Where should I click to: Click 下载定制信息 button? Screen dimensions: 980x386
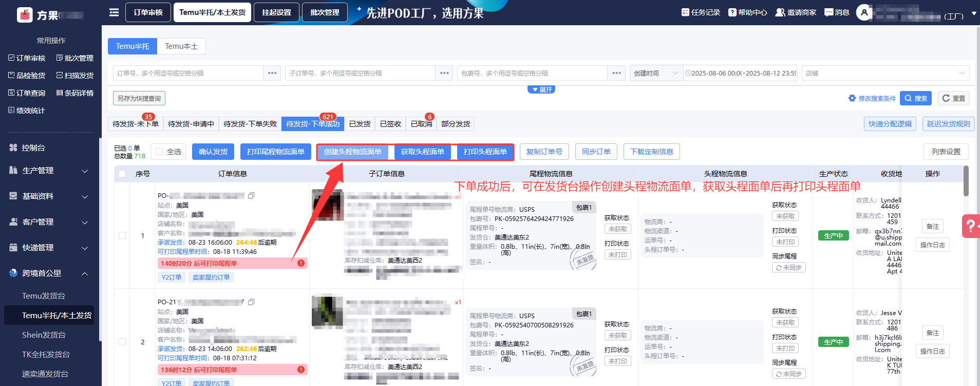652,152
